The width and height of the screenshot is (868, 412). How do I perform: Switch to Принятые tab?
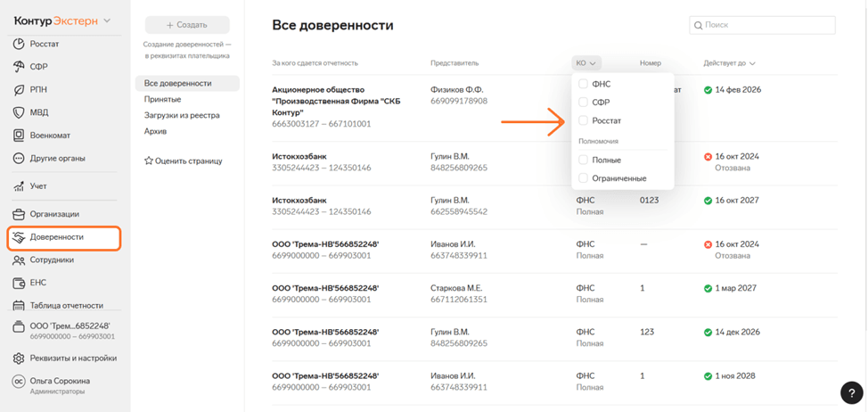[x=162, y=99]
